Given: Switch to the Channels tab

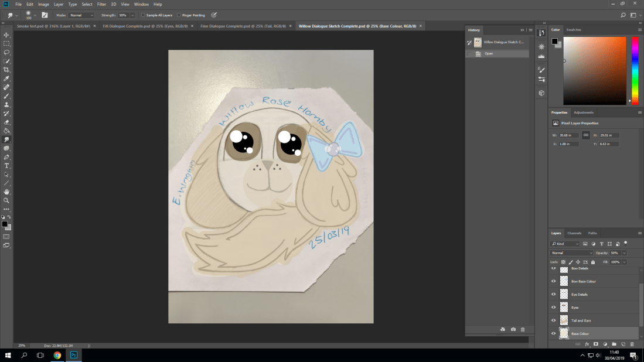Looking at the screenshot, I should [574, 233].
